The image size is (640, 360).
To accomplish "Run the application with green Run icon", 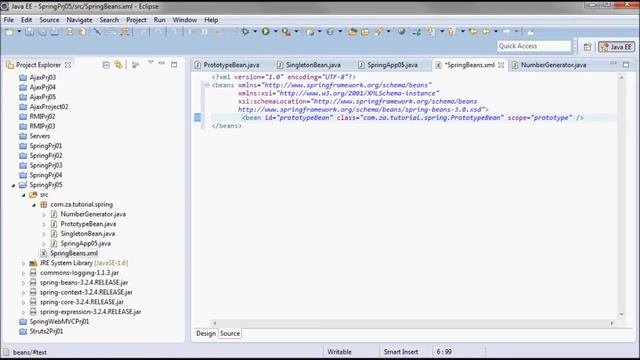I will (266, 31).
